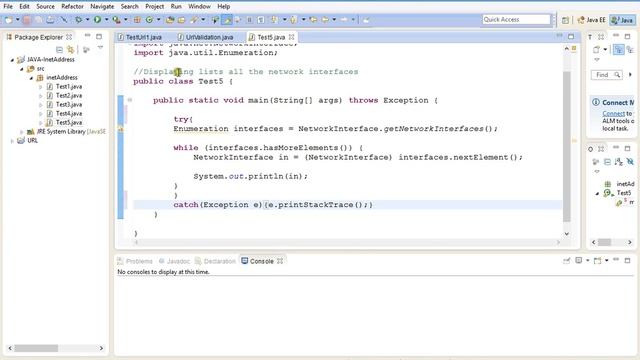Click the New Java Package icon
The width and height of the screenshot is (640, 360).
pyautogui.click(x=137, y=20)
